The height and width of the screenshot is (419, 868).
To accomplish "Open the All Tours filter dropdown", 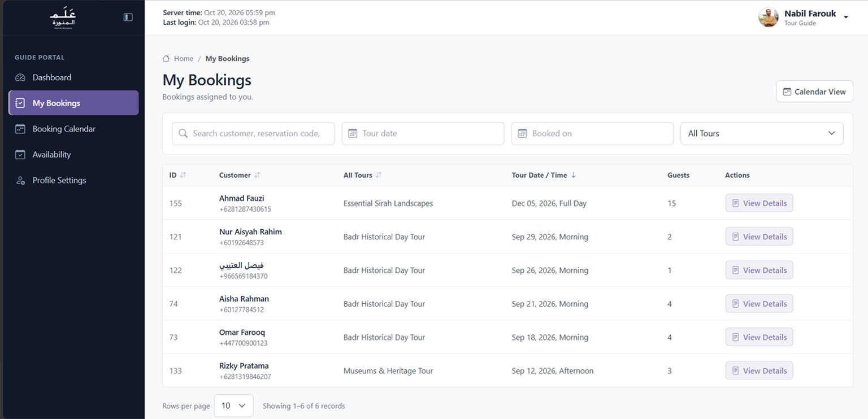I will click(762, 134).
